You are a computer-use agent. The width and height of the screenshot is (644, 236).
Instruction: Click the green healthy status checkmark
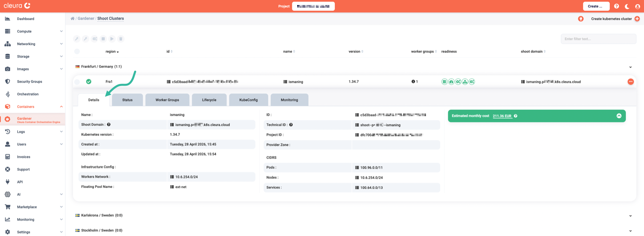click(x=89, y=82)
